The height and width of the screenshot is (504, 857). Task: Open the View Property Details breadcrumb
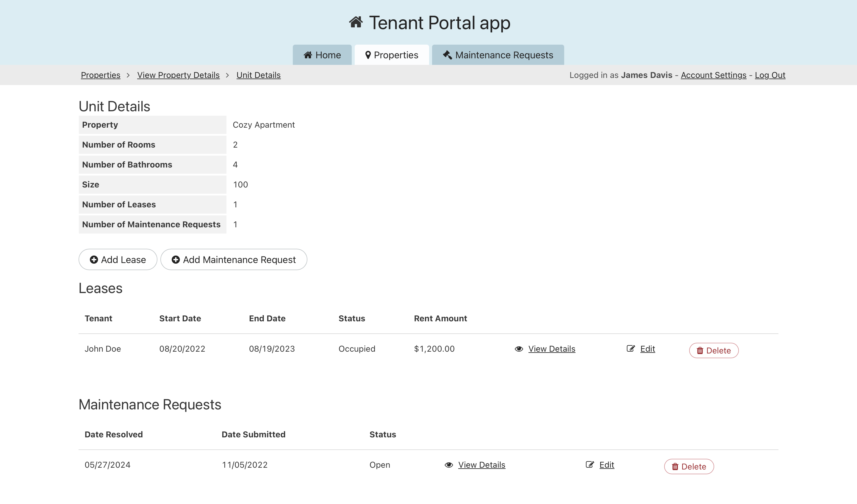pyautogui.click(x=178, y=75)
